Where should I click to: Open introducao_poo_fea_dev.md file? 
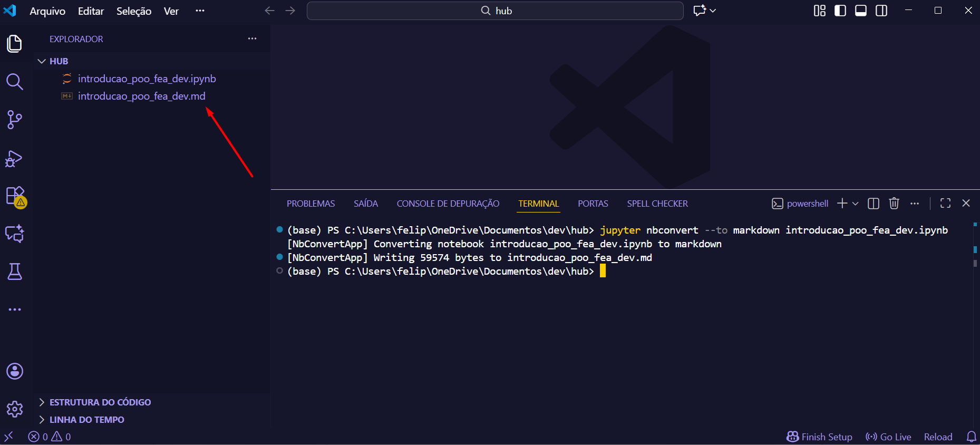pyautogui.click(x=141, y=96)
